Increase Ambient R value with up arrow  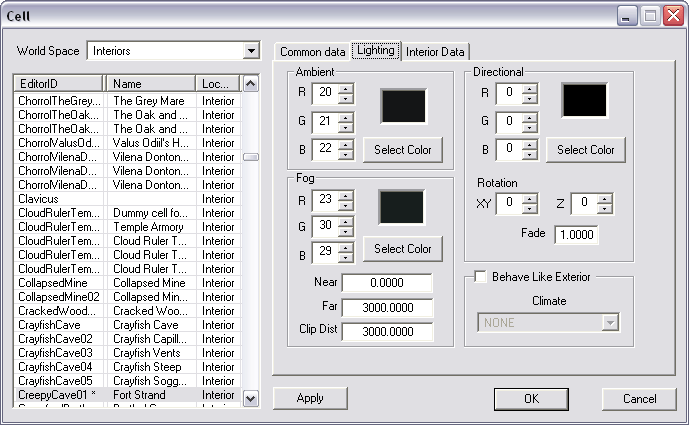click(x=346, y=89)
